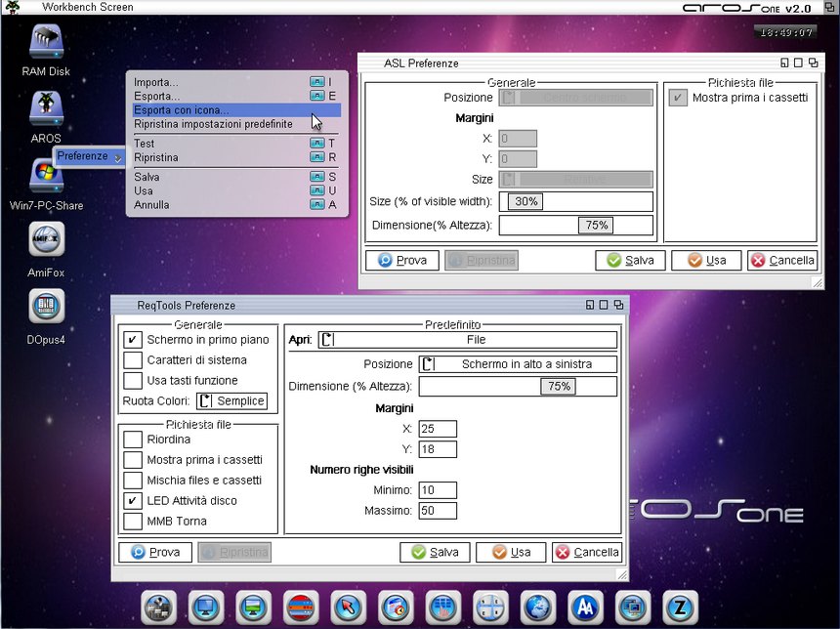Click the pointer arrow dock icon
Screen dimensions: 840x629
coord(348,608)
